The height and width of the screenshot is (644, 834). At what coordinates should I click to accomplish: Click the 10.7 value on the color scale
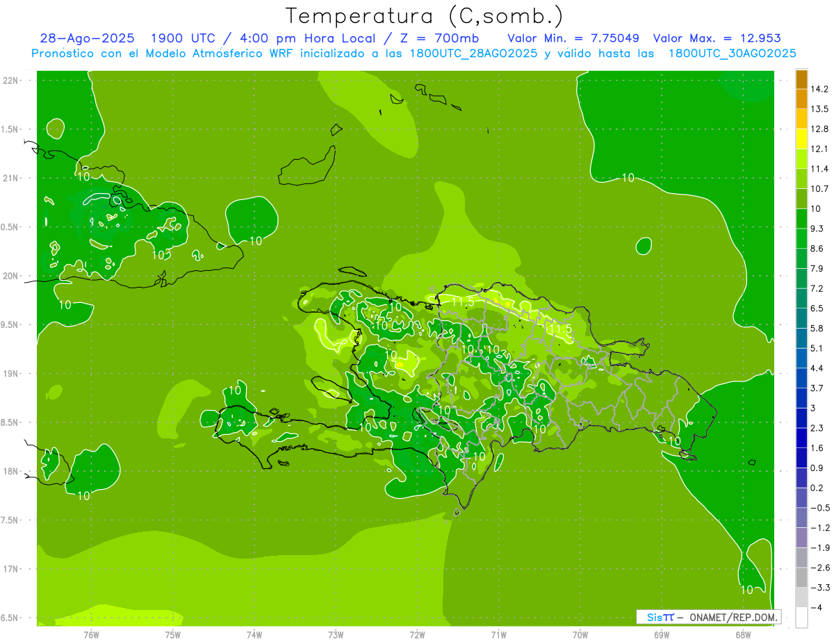point(820,189)
